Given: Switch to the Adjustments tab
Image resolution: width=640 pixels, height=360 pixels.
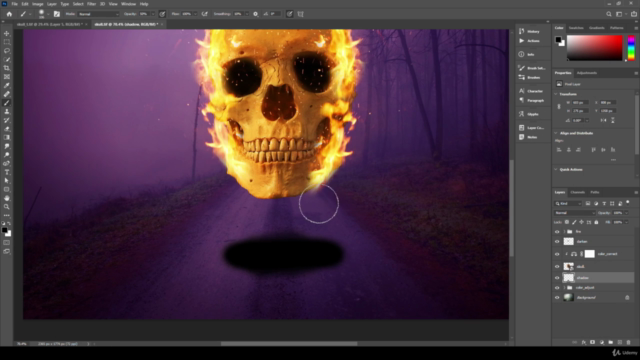Looking at the screenshot, I should [x=587, y=73].
